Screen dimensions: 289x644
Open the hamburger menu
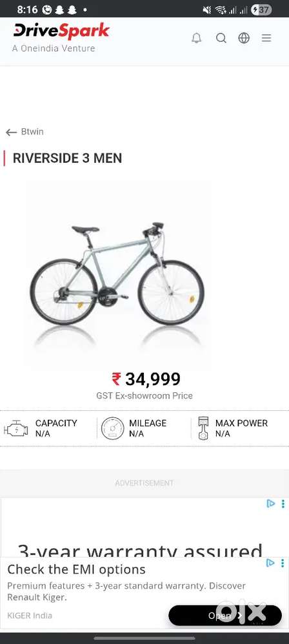pyautogui.click(x=266, y=38)
